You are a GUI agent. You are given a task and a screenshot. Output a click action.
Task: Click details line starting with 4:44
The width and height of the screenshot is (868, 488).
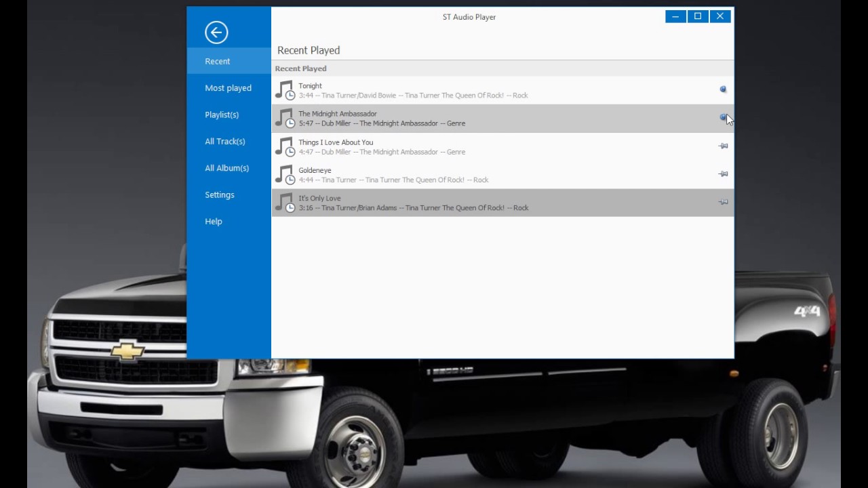[393, 180]
